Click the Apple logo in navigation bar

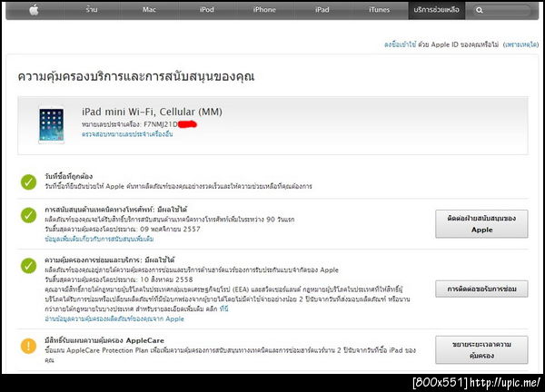coord(34,10)
